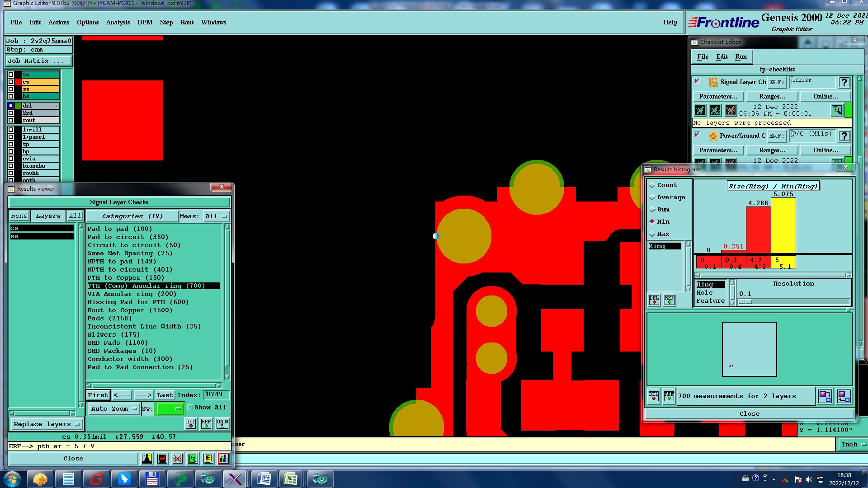
Task: Open Inch units dropdown
Action: click(853, 445)
